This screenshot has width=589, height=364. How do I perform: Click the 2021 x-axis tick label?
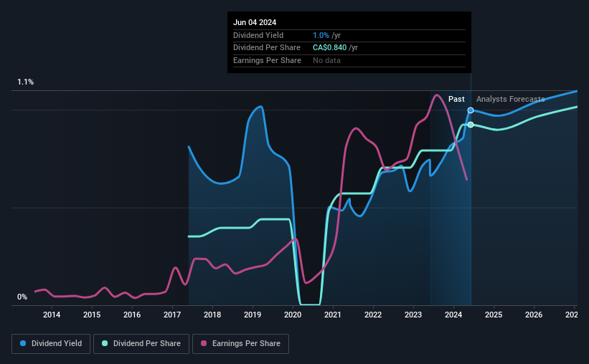click(333, 315)
